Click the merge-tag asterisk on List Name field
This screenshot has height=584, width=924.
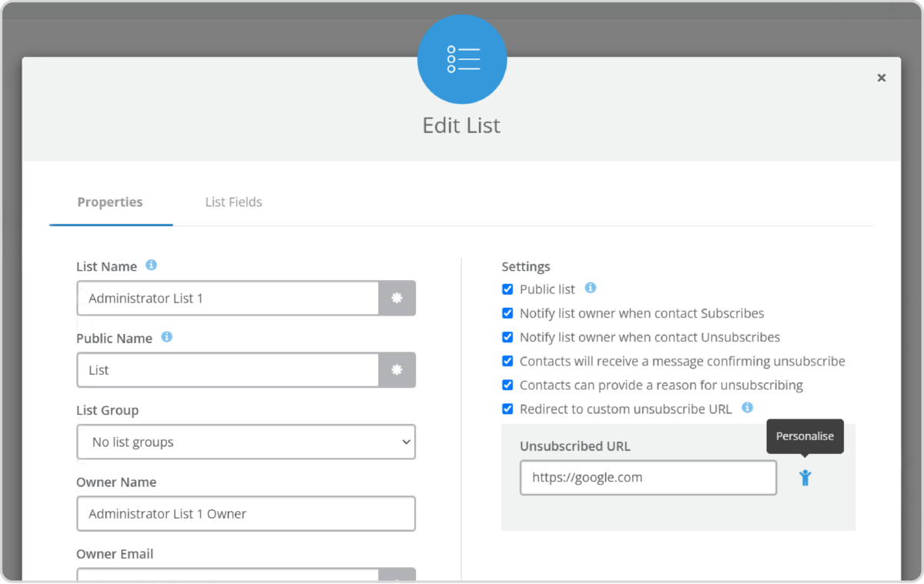click(x=397, y=298)
